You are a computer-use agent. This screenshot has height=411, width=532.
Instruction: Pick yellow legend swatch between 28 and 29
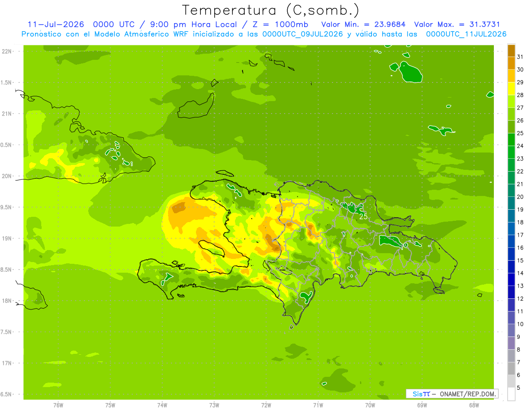coord(511,89)
